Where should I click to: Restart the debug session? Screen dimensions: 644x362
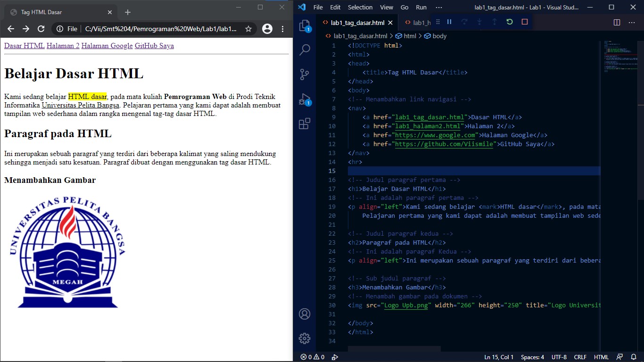pyautogui.click(x=511, y=22)
